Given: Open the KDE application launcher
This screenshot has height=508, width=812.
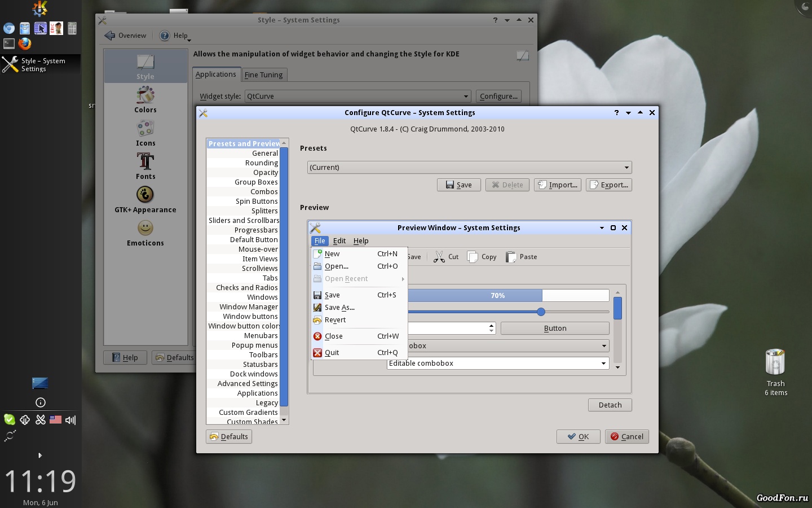Looking at the screenshot, I should click(40, 8).
